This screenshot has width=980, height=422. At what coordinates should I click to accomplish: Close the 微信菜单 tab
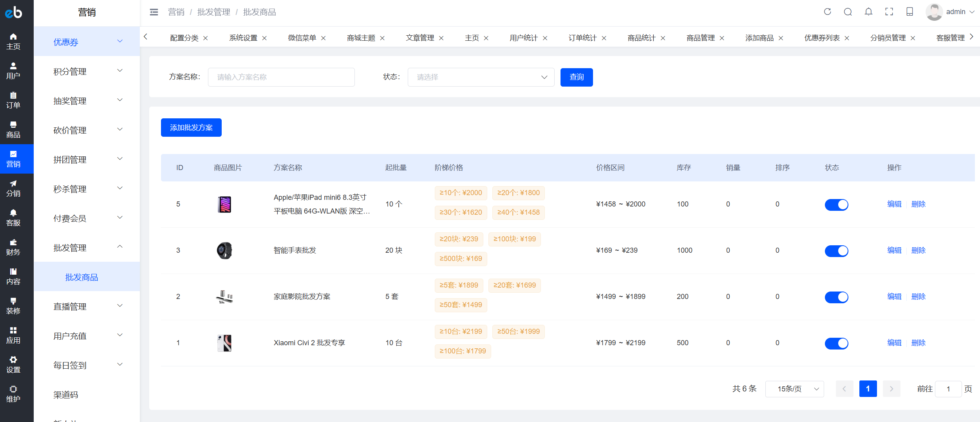click(324, 38)
